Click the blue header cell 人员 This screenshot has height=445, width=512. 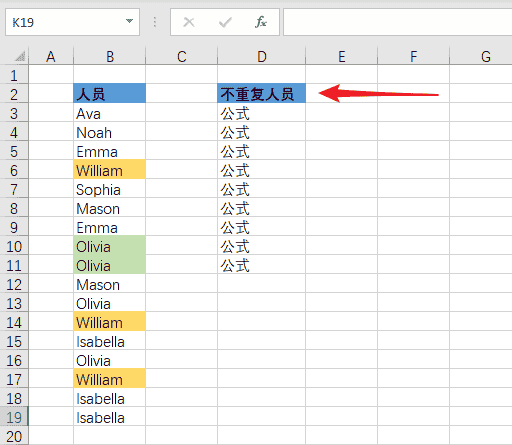point(110,93)
